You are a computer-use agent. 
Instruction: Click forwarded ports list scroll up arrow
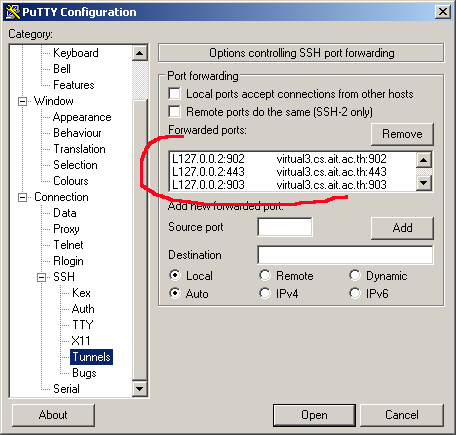(x=424, y=160)
